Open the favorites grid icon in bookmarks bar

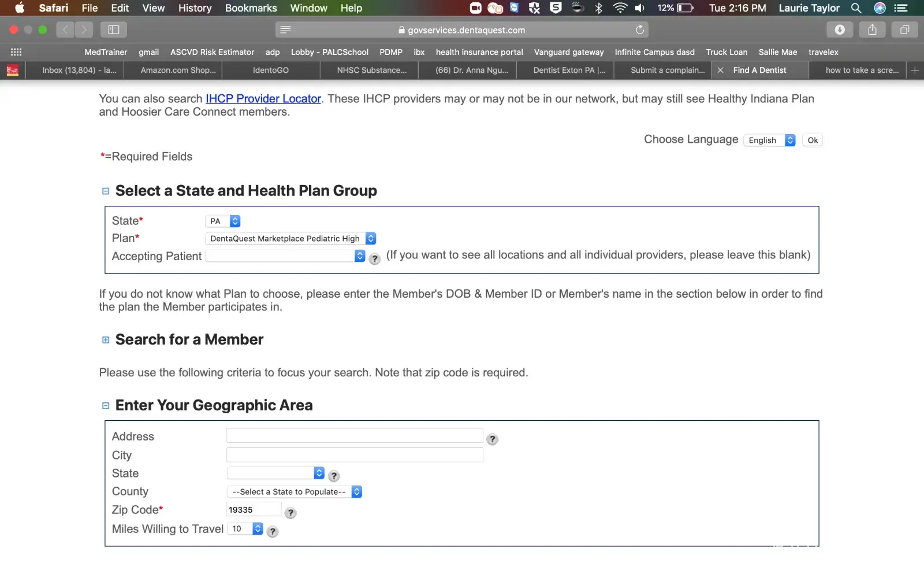(16, 52)
